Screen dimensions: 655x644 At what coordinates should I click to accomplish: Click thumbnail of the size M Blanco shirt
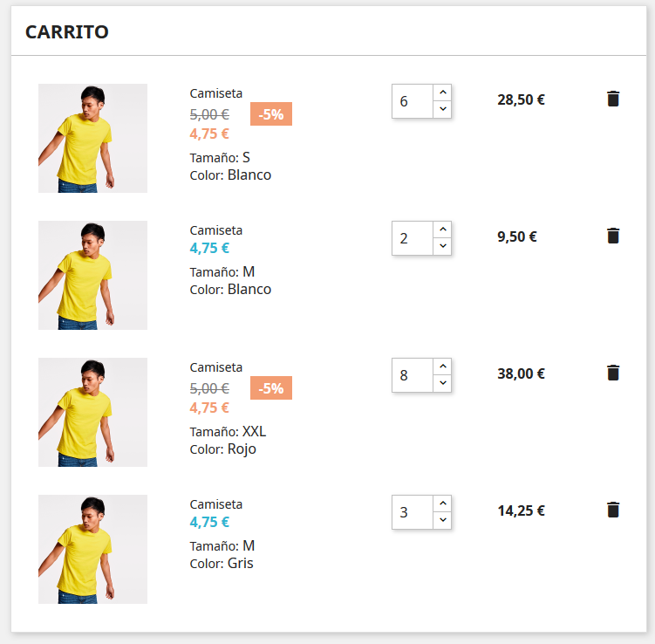[92, 275]
